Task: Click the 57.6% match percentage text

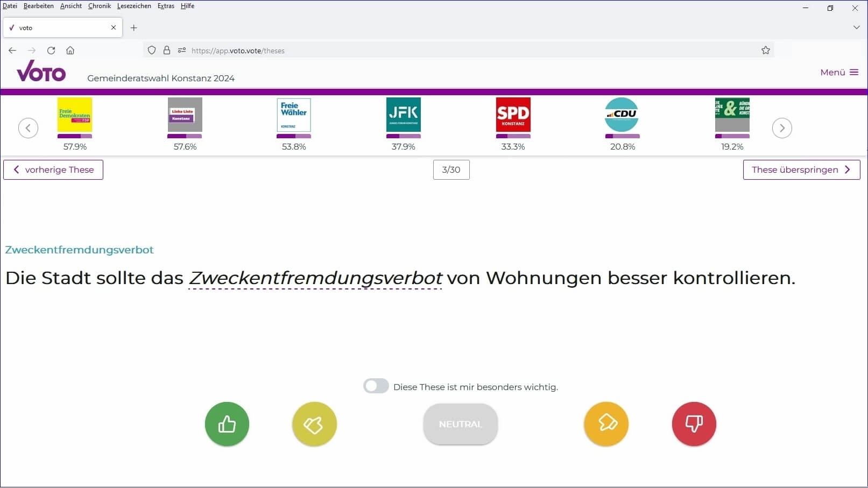Action: click(185, 146)
